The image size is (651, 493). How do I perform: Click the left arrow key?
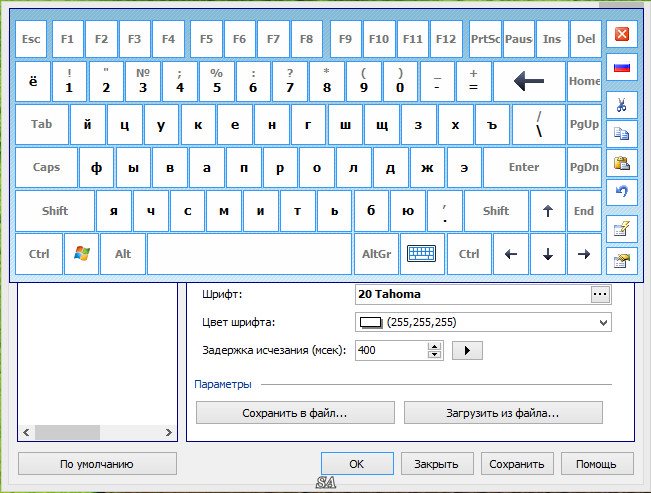511,254
